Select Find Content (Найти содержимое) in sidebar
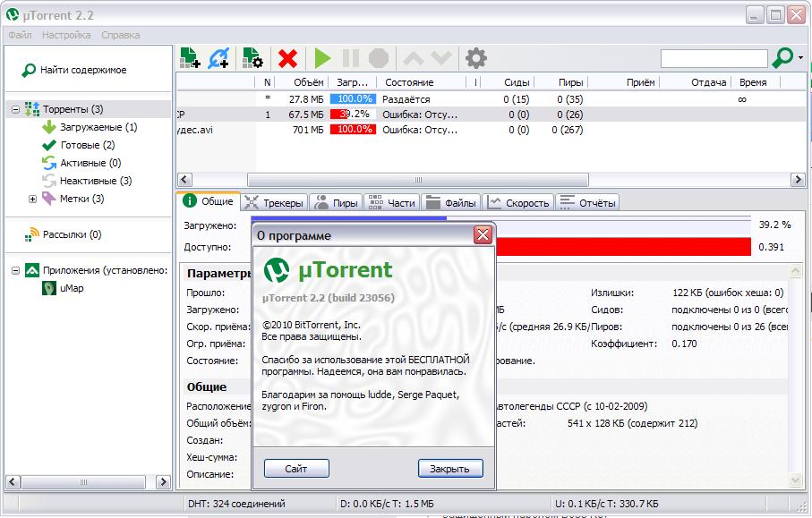This screenshot has height=518, width=812. coord(82,70)
